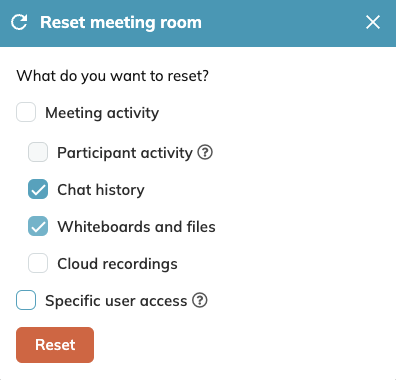
Task: Tick the Participant activity checkbox
Action: pyautogui.click(x=38, y=152)
